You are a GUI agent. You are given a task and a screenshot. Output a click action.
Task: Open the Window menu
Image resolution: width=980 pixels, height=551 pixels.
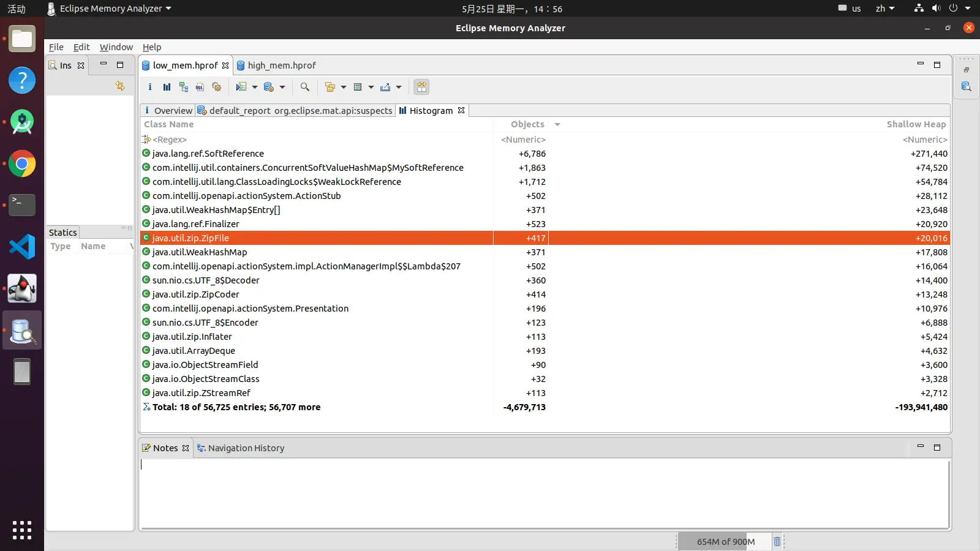(x=116, y=47)
